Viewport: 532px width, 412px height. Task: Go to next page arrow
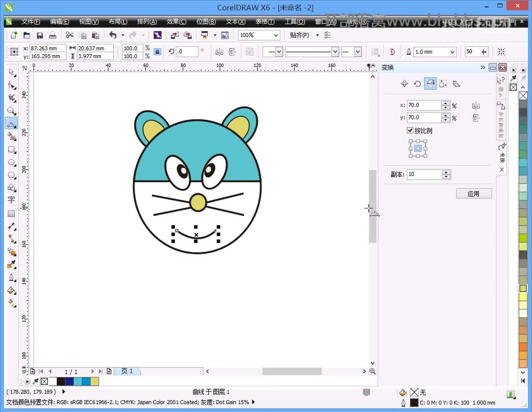tap(92, 371)
